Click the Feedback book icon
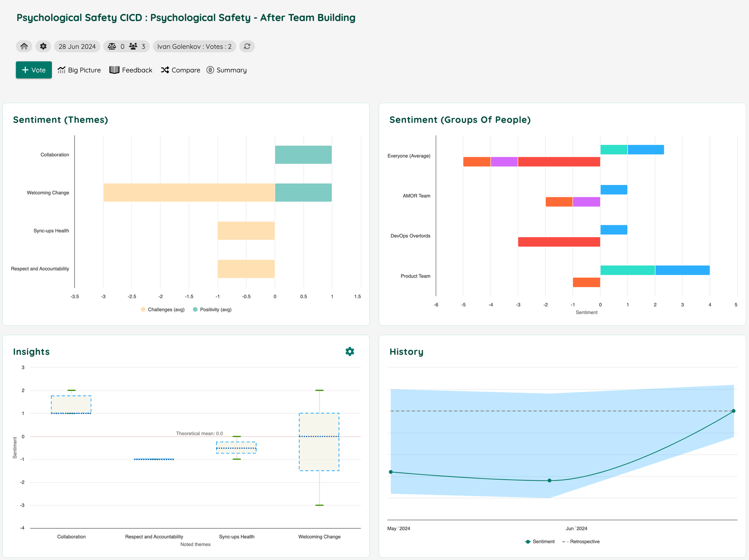Image resolution: width=749 pixels, height=560 pixels. pos(114,70)
